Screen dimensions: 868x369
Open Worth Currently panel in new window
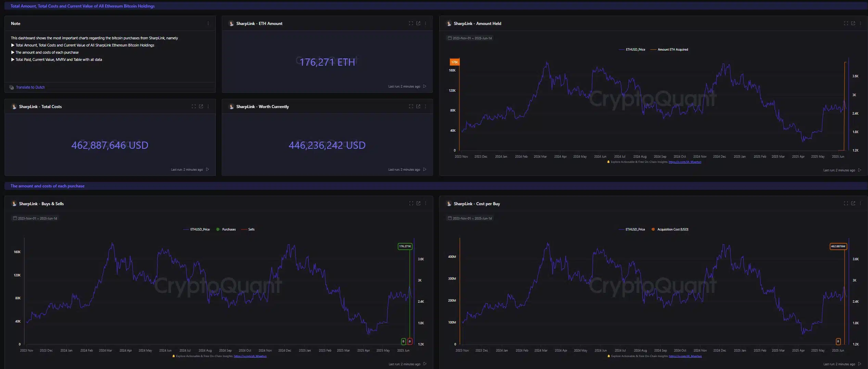tap(418, 106)
